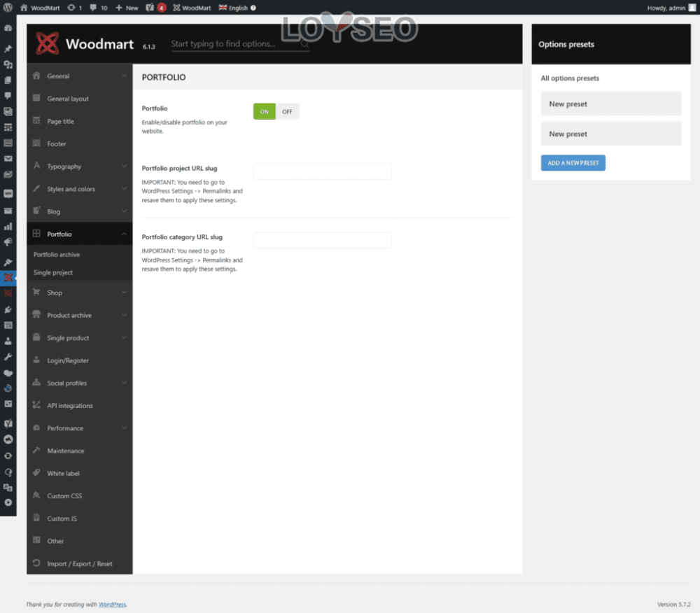The width and height of the screenshot is (700, 613).
Task: Open the Other menu item
Action: pyautogui.click(x=80, y=541)
